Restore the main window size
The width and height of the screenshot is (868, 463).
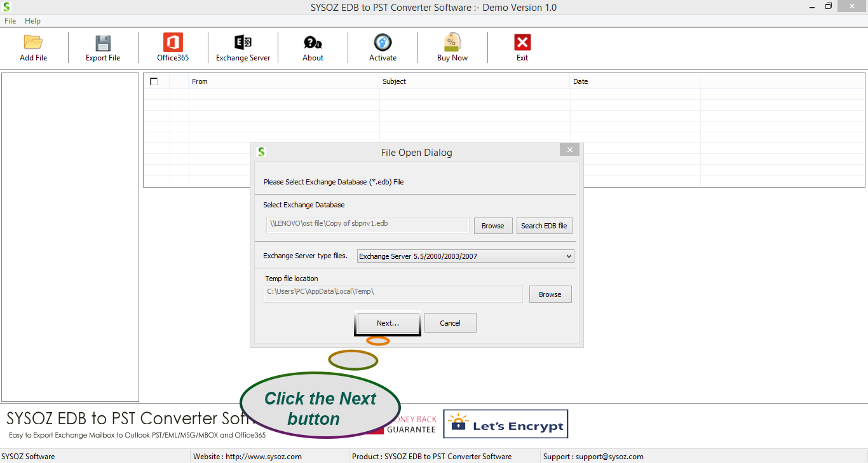pos(829,6)
